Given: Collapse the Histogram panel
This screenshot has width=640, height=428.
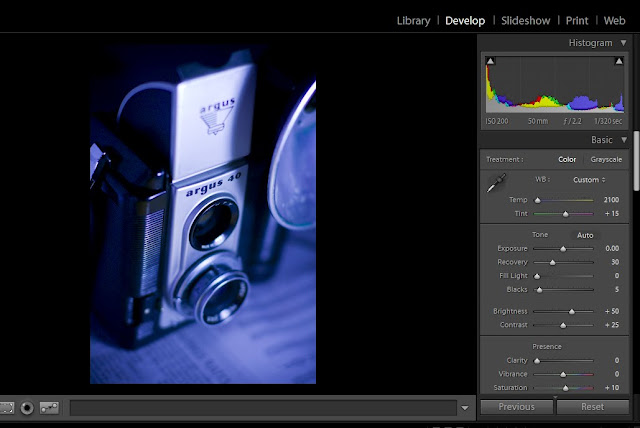Looking at the screenshot, I should click(623, 43).
